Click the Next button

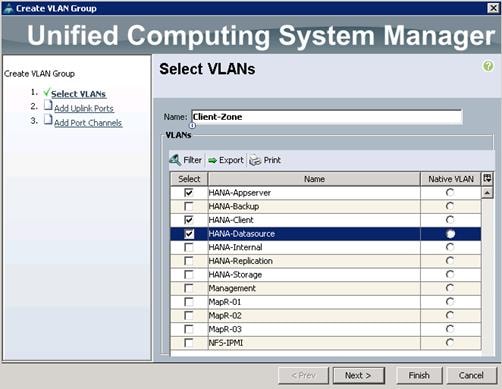[x=359, y=376]
